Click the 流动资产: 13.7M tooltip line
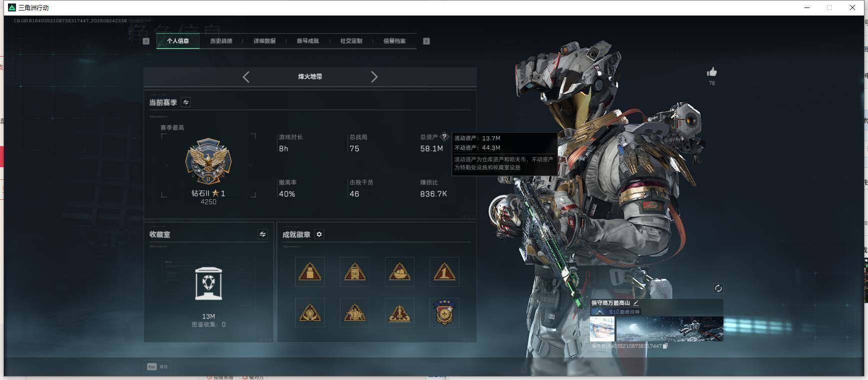868x380 pixels. coord(477,138)
